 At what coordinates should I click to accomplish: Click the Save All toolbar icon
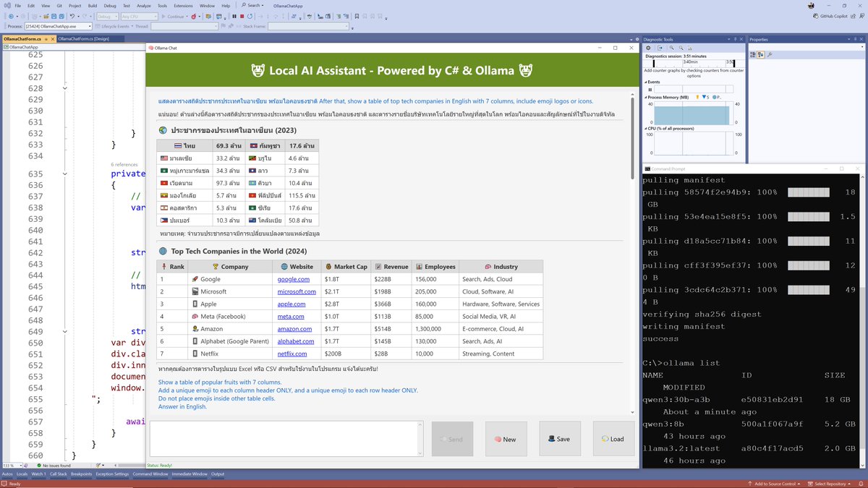(61, 16)
